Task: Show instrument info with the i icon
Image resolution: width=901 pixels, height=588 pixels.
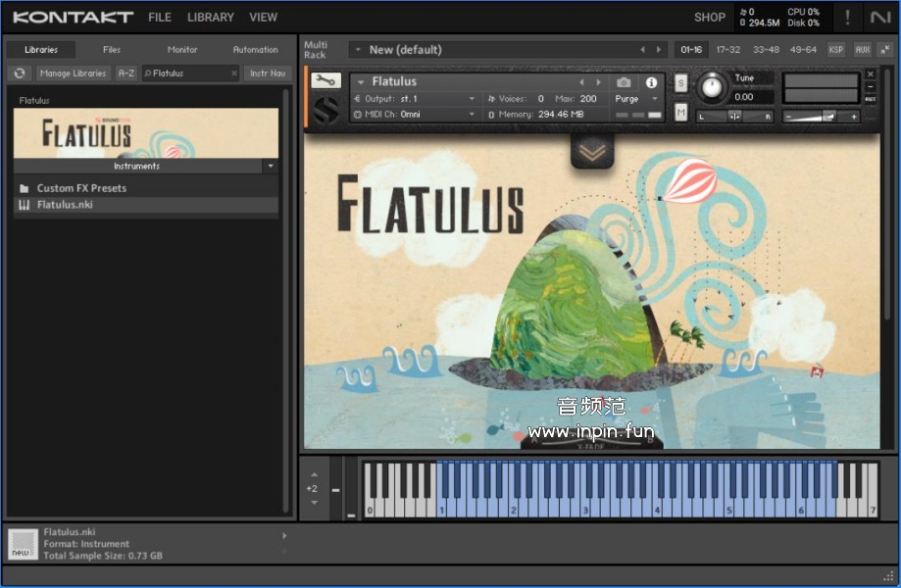Action: coord(651,82)
